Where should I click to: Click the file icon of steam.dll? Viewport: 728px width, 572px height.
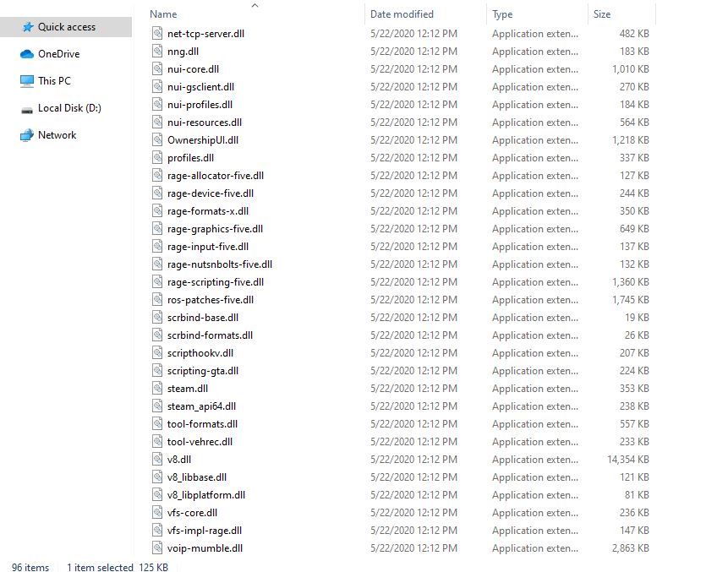coord(157,389)
